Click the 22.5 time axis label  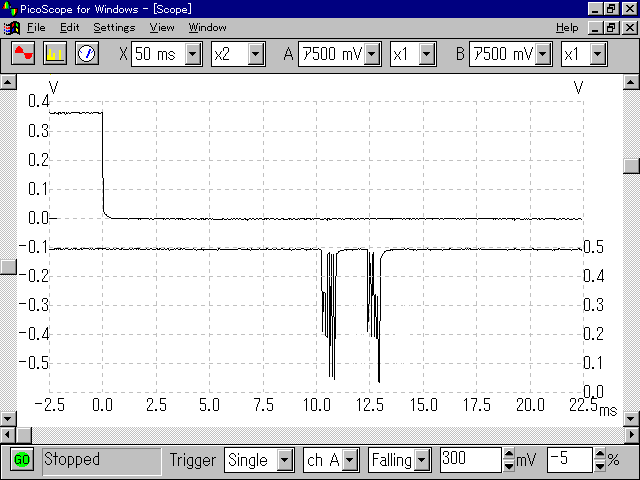click(583, 405)
